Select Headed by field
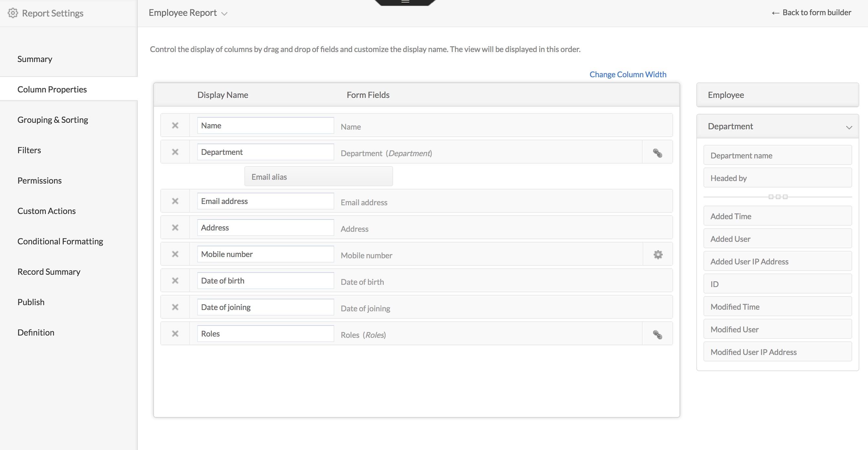The image size is (868, 450). pyautogui.click(x=777, y=178)
